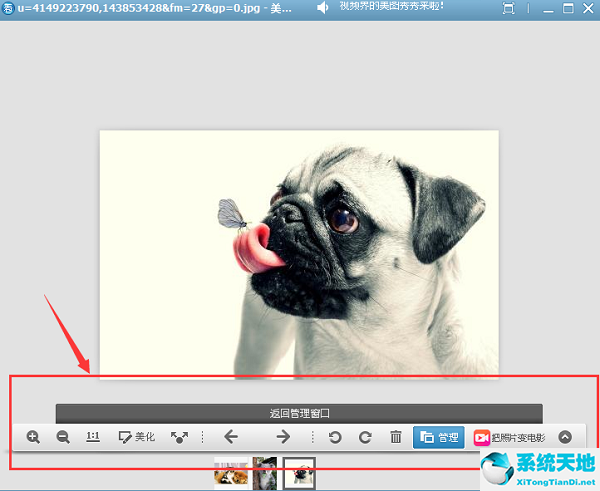Open the title bar promo message link
Viewport: 600px width, 491px height.
point(392,8)
